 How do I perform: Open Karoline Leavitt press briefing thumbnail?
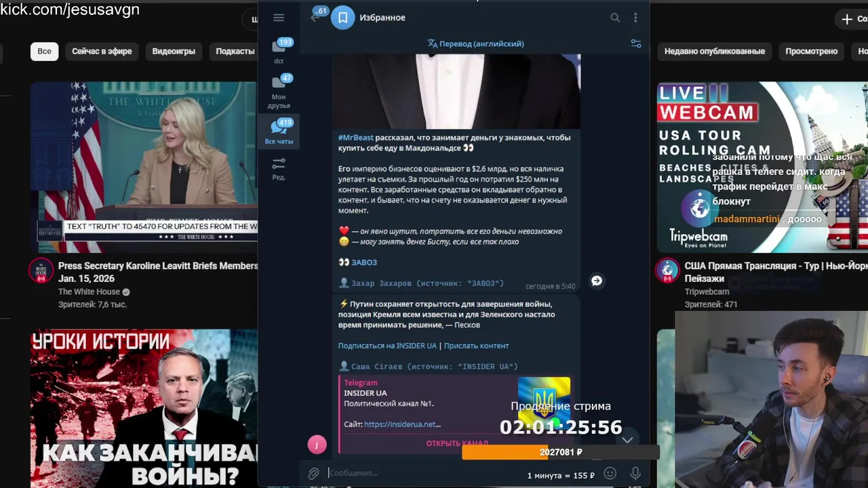(x=144, y=167)
